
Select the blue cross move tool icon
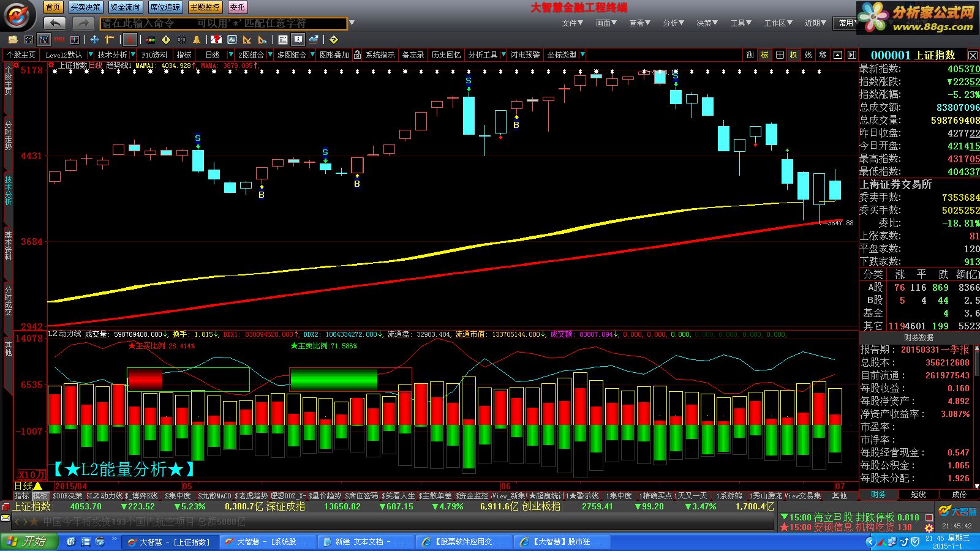point(94,40)
